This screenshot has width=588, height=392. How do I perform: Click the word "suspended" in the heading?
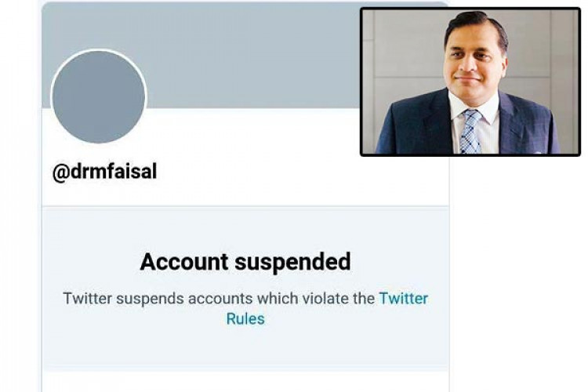[x=296, y=262]
